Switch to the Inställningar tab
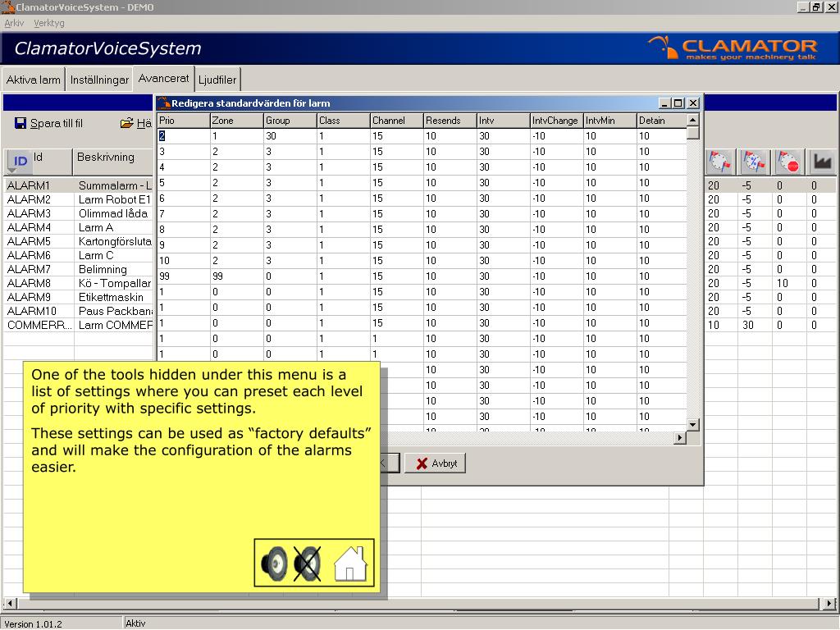This screenshot has width=840, height=630. click(99, 80)
